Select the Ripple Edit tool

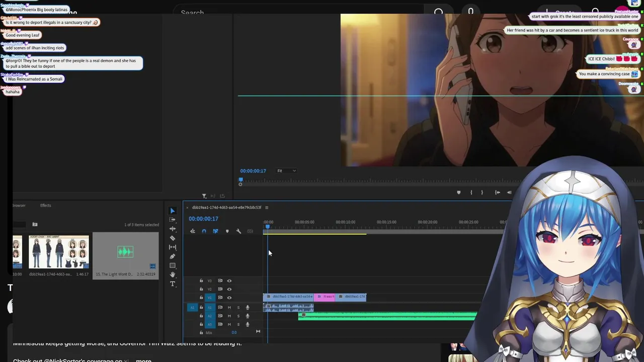click(x=172, y=229)
